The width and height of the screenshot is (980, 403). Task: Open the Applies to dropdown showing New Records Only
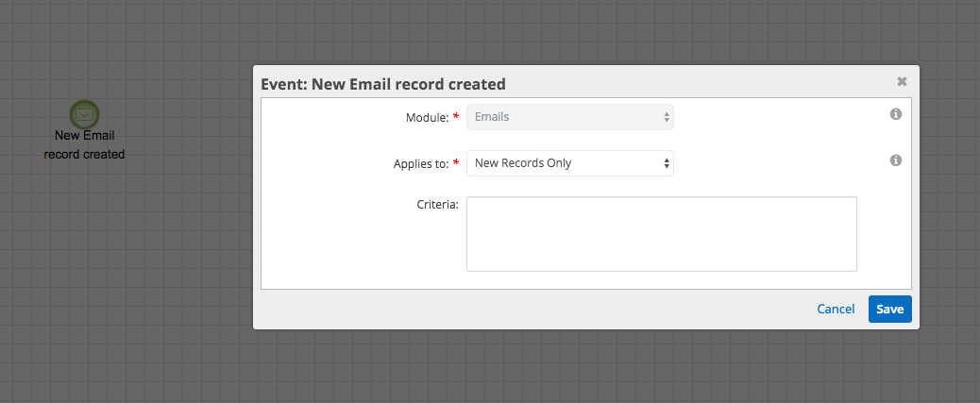pyautogui.click(x=570, y=163)
